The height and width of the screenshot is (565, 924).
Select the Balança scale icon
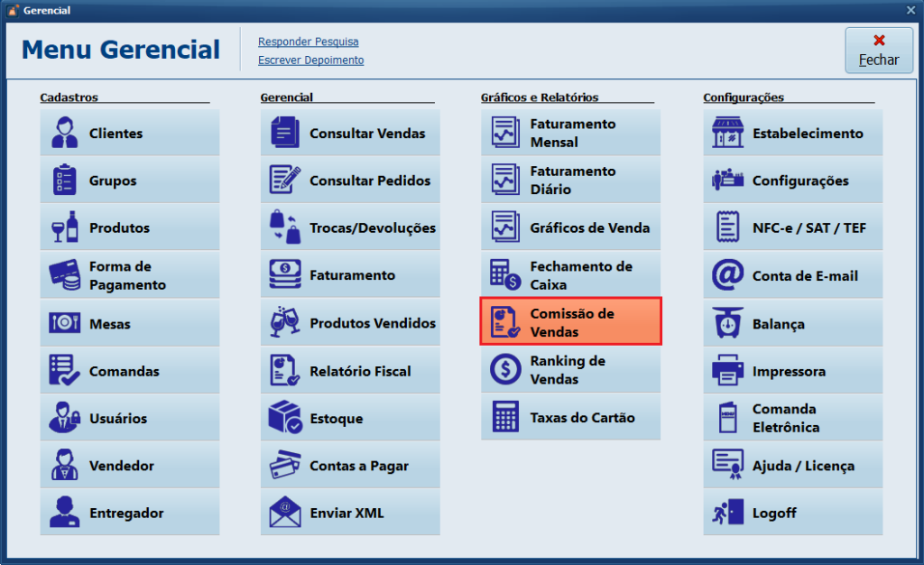(x=728, y=323)
